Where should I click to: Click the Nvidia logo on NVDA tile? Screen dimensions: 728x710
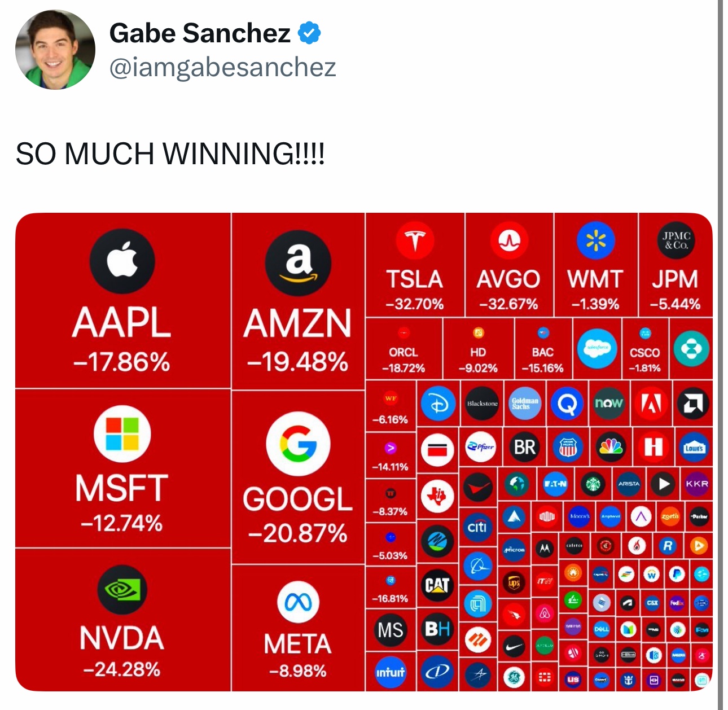coord(122,589)
